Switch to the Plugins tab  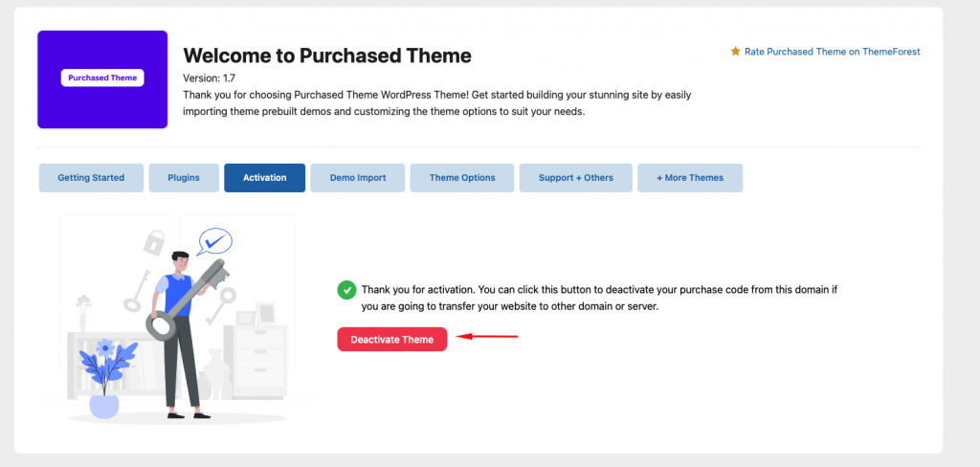click(184, 178)
